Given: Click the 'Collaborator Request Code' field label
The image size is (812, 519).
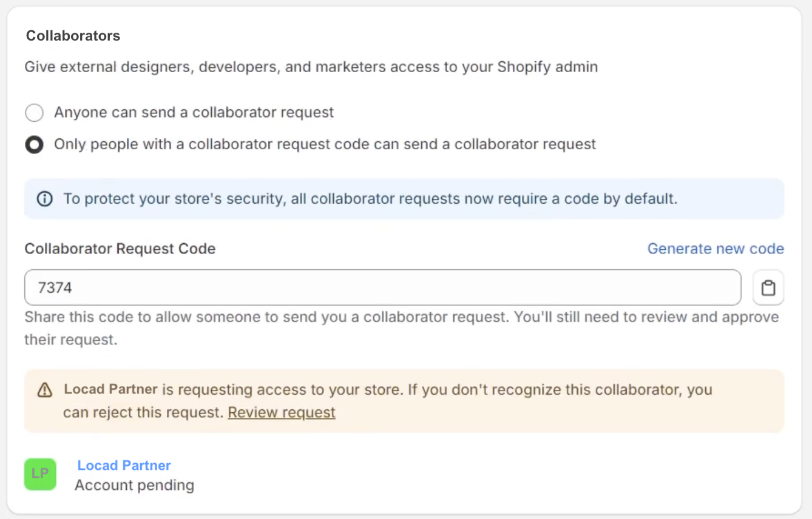Looking at the screenshot, I should pos(120,249).
